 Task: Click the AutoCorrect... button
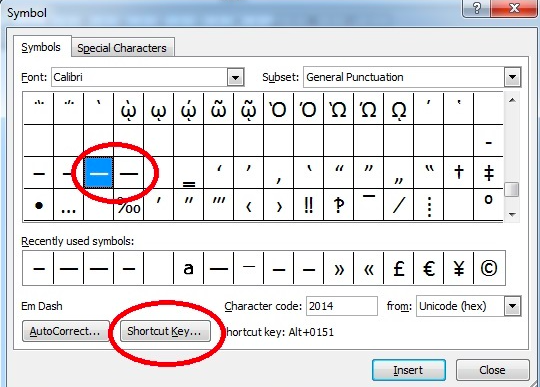[x=65, y=331]
